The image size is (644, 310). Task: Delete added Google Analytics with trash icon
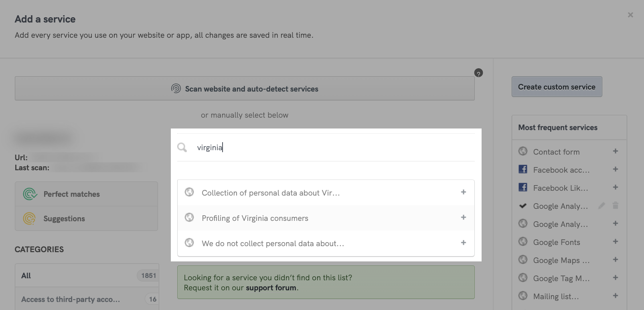(x=616, y=206)
